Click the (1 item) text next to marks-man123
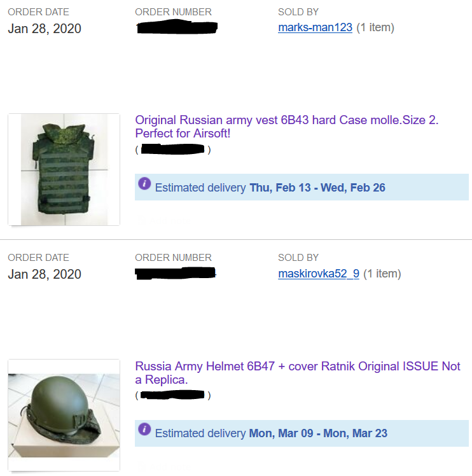The width and height of the screenshot is (472, 476). (375, 27)
